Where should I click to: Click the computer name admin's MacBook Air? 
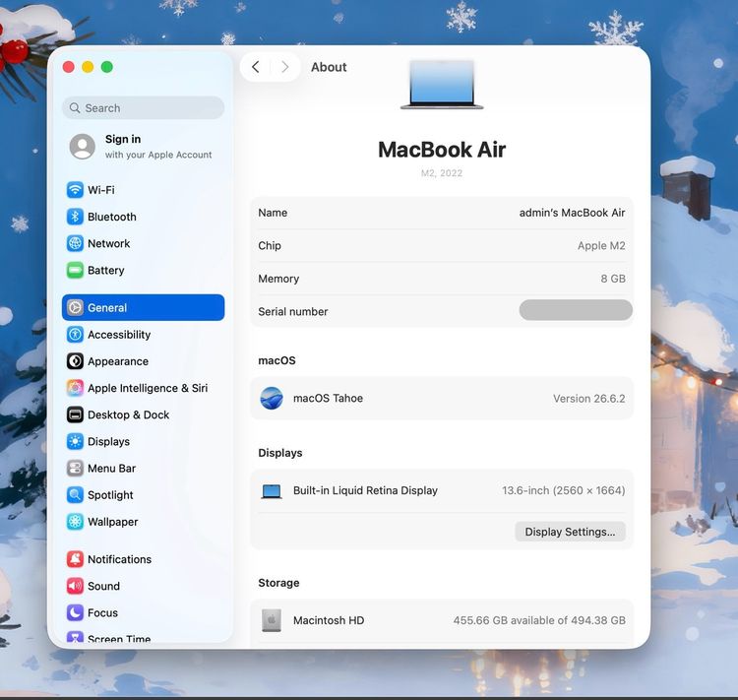point(572,213)
